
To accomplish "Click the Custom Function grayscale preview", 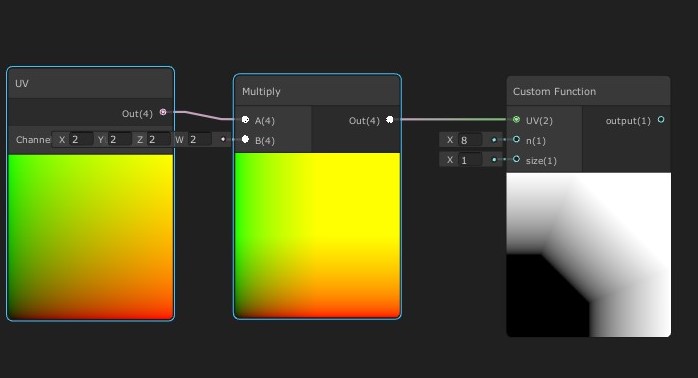I will (x=588, y=255).
